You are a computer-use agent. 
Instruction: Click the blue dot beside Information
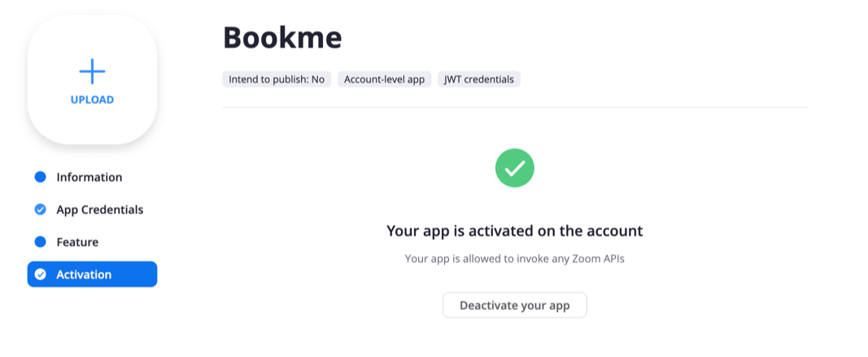pos(40,177)
